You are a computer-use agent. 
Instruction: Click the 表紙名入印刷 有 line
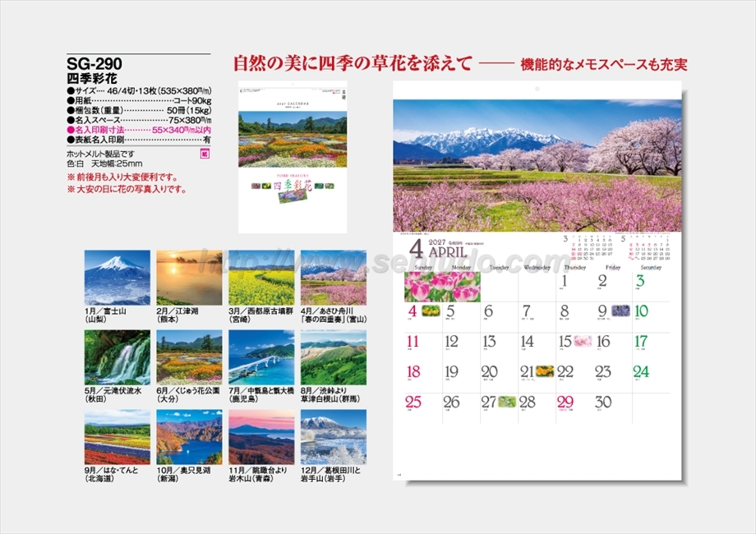140,140
